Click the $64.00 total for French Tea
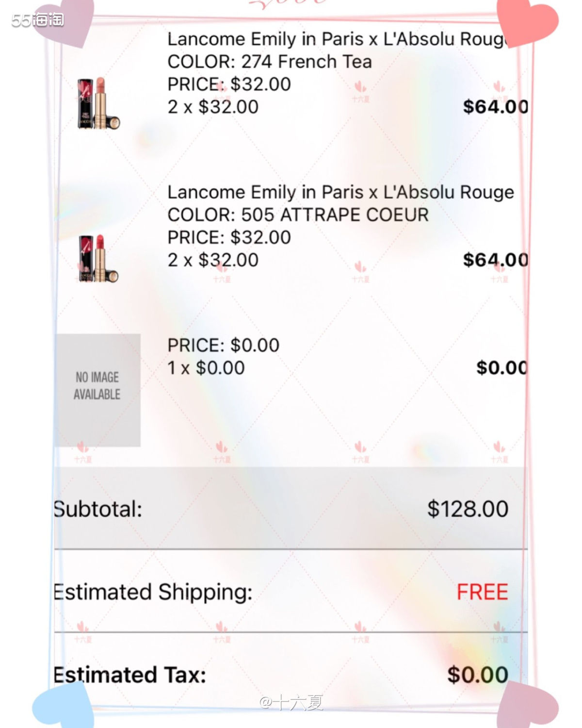 point(495,107)
